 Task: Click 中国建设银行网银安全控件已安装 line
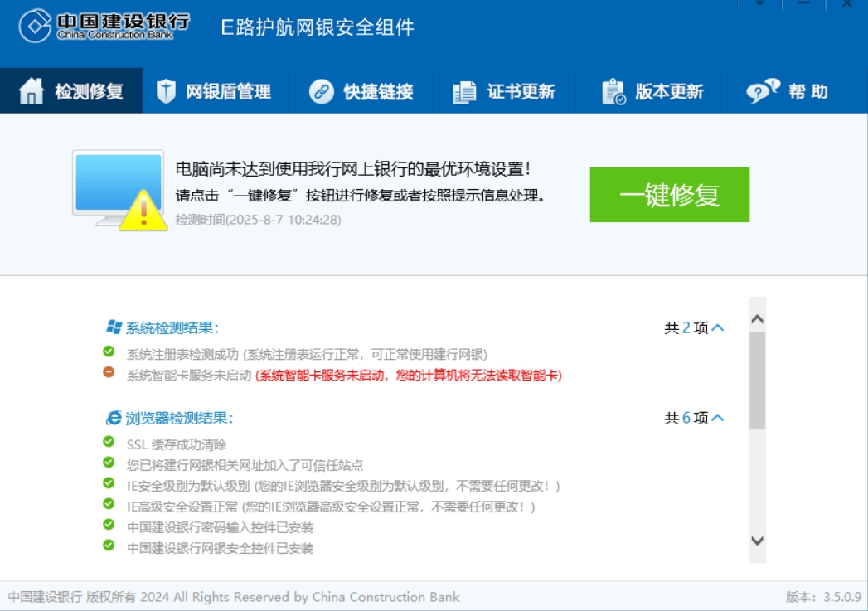221,548
